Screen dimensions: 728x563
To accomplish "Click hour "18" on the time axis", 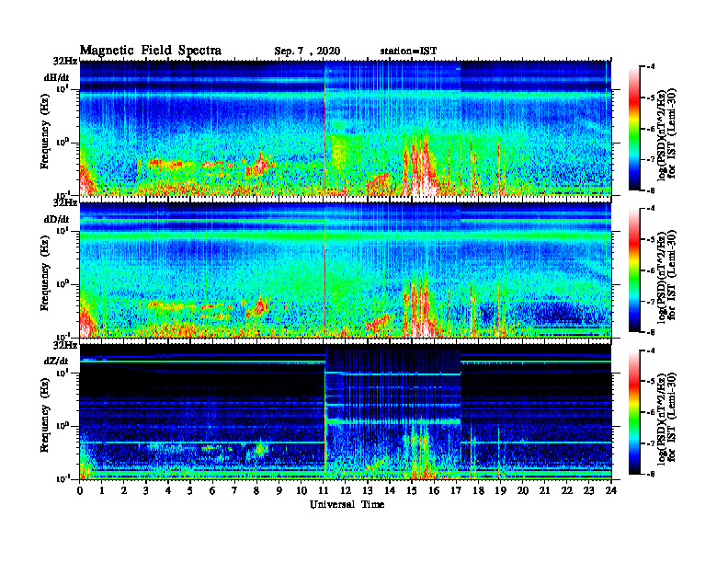I will tap(478, 490).
